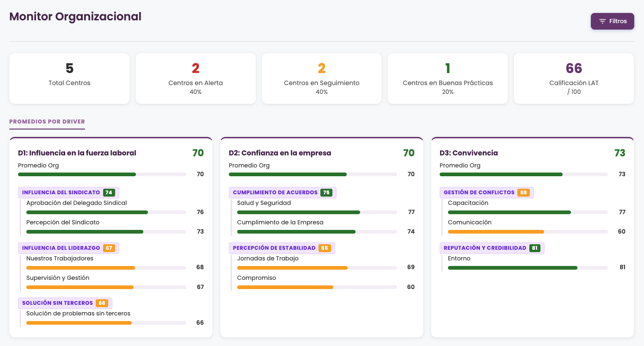Screen dimensions: 644x346
Task: Expand the Solución sin Terceros group
Action: (65, 303)
